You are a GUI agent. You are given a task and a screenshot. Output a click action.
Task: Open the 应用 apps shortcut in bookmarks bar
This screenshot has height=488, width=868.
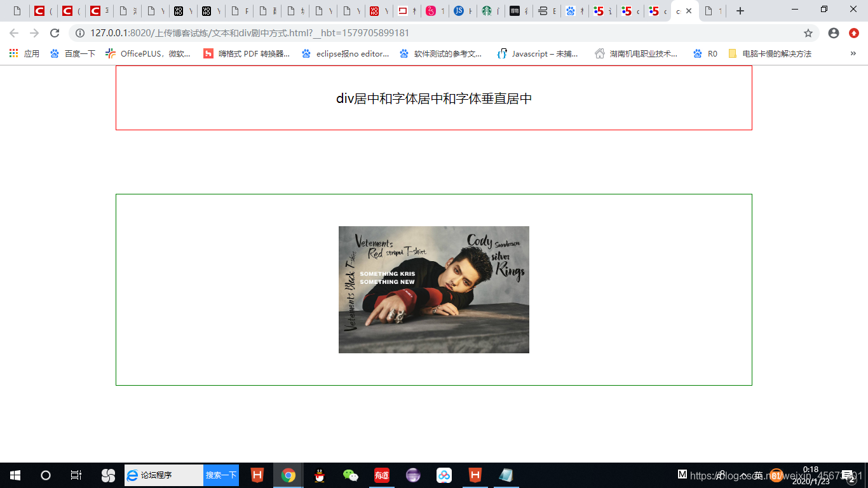pyautogui.click(x=24, y=54)
